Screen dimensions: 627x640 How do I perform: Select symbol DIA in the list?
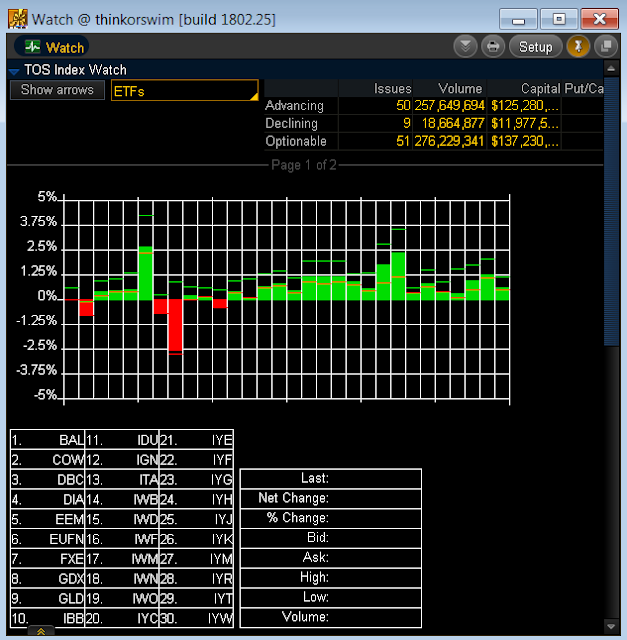(47, 500)
